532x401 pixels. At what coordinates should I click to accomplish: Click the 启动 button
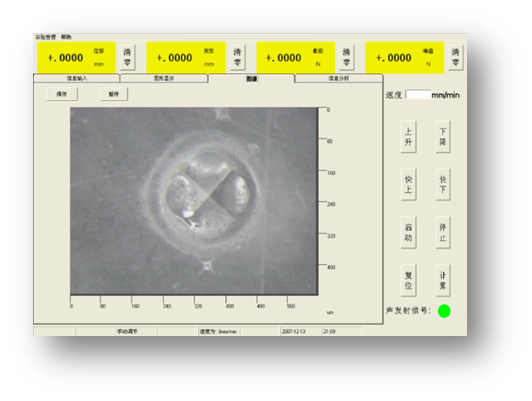tap(408, 232)
